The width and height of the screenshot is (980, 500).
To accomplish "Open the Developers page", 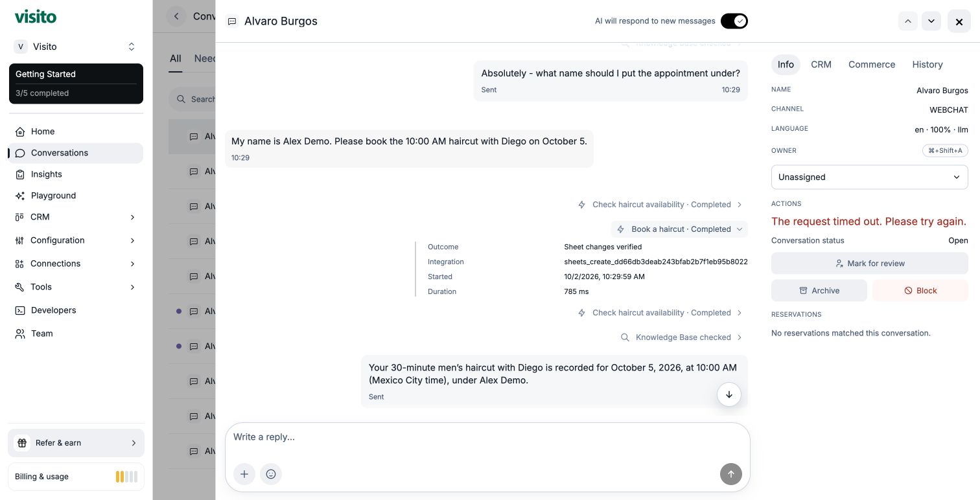I will (x=76, y=310).
